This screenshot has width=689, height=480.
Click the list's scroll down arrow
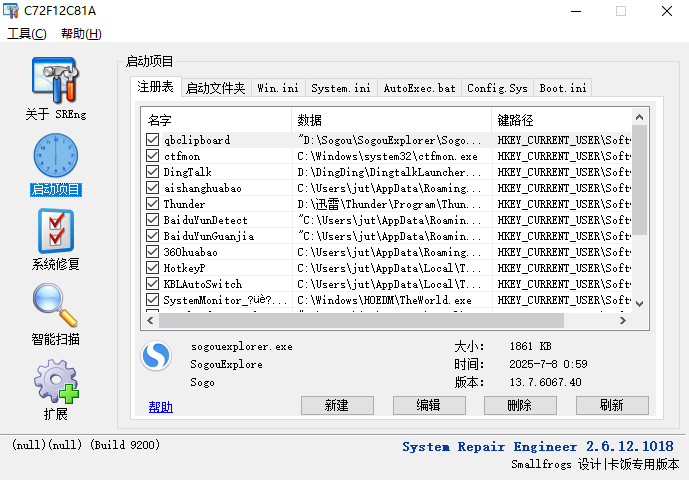(x=639, y=303)
